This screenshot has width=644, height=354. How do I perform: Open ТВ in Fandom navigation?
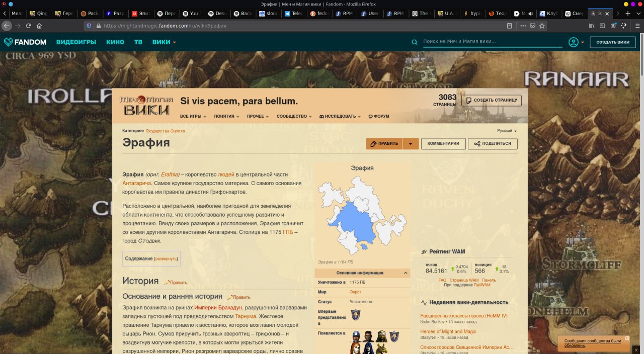[x=138, y=42]
